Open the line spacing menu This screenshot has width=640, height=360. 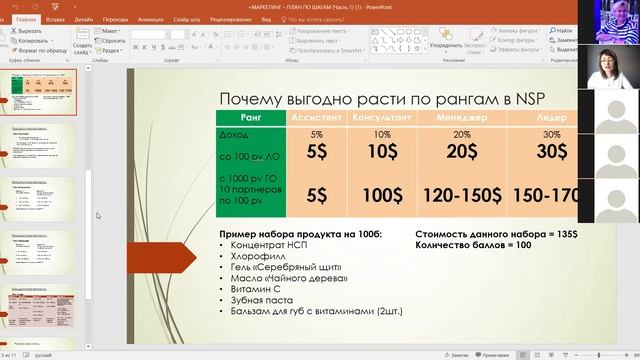(x=279, y=34)
